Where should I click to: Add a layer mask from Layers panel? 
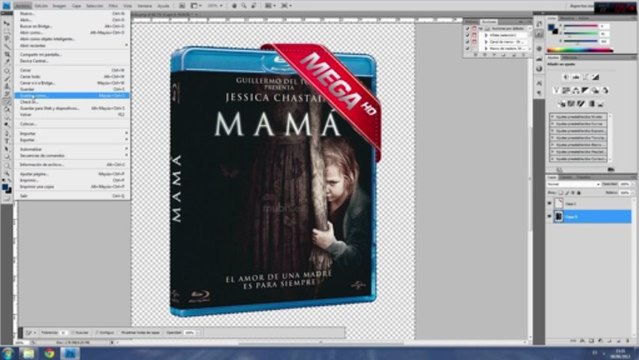[591, 341]
